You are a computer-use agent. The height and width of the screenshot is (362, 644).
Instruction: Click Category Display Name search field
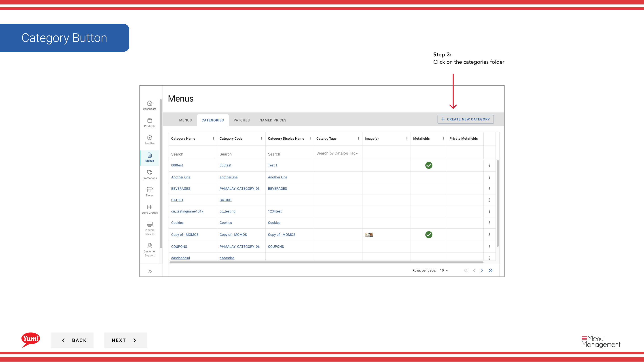click(x=290, y=154)
